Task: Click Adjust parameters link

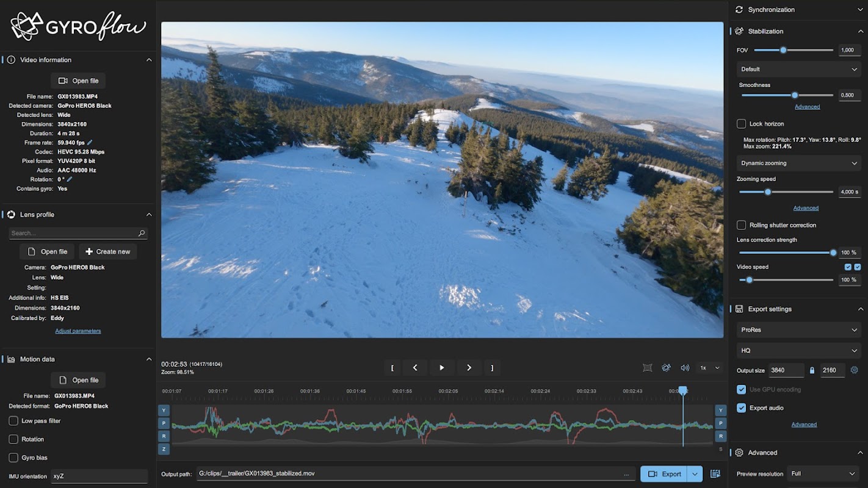Action: (78, 331)
